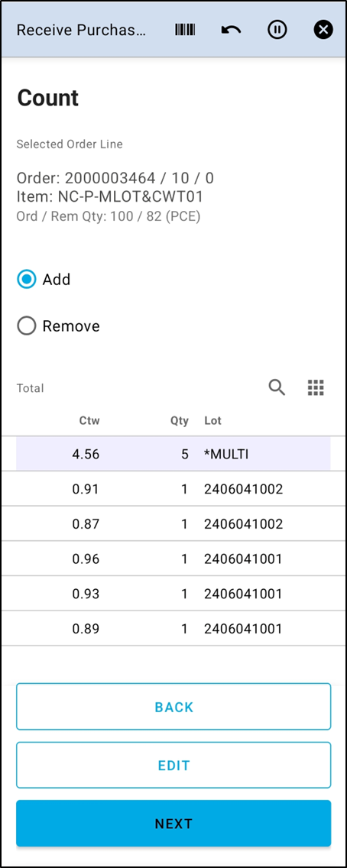Select row with Ctw 0.93

(173, 594)
